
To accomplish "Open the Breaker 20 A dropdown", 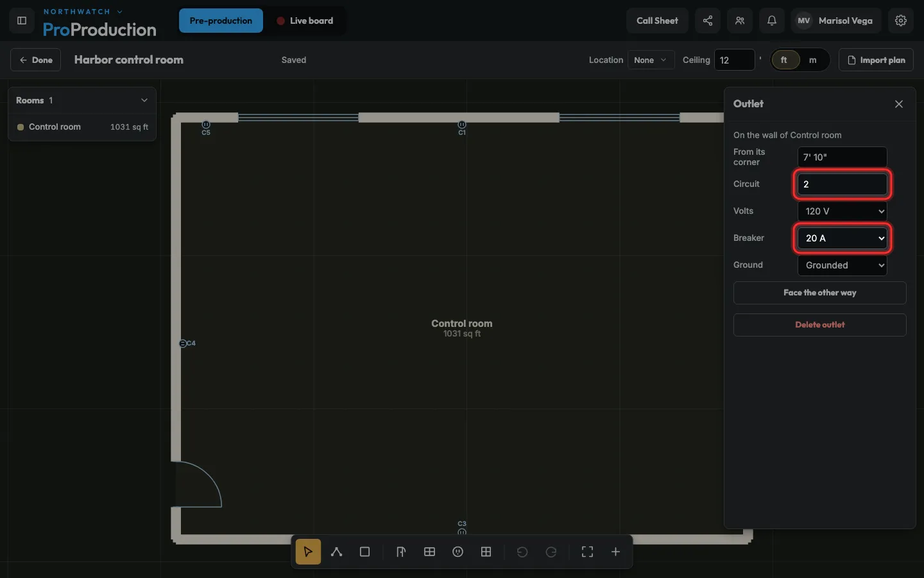I will click(x=842, y=238).
